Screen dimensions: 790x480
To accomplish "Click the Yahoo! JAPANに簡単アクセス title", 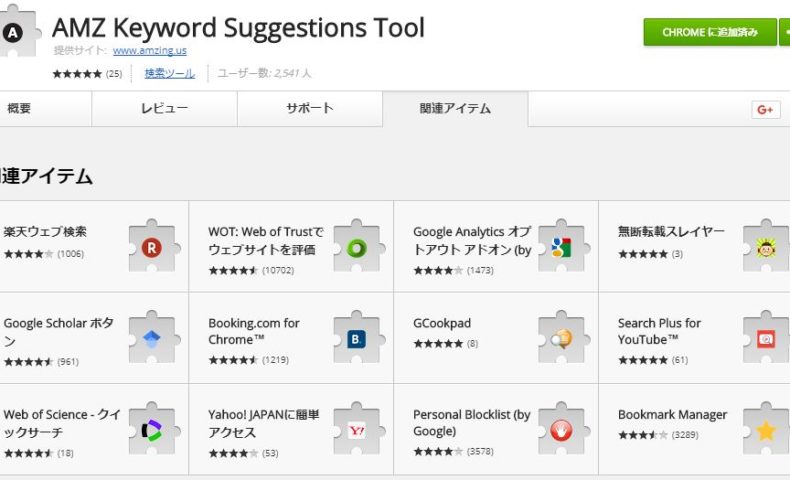I will click(264, 424).
